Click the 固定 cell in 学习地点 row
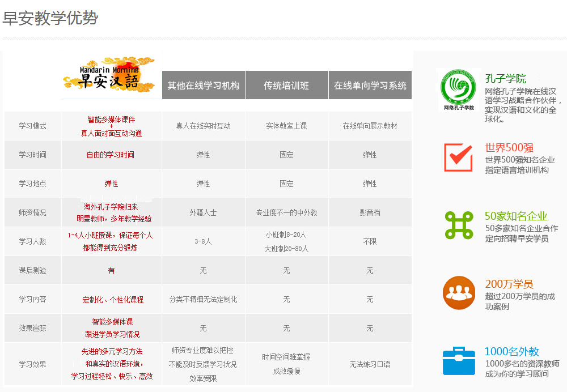The image size is (567, 392). (286, 184)
